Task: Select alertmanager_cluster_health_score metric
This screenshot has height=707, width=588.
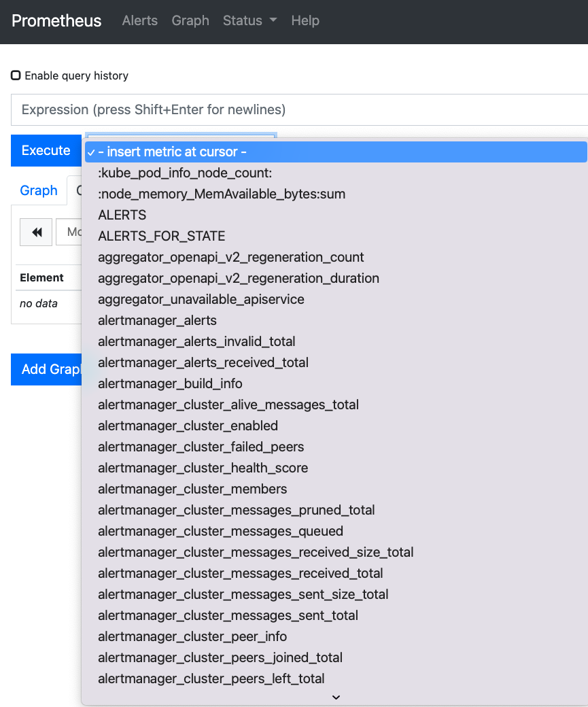Action: pyautogui.click(x=203, y=468)
